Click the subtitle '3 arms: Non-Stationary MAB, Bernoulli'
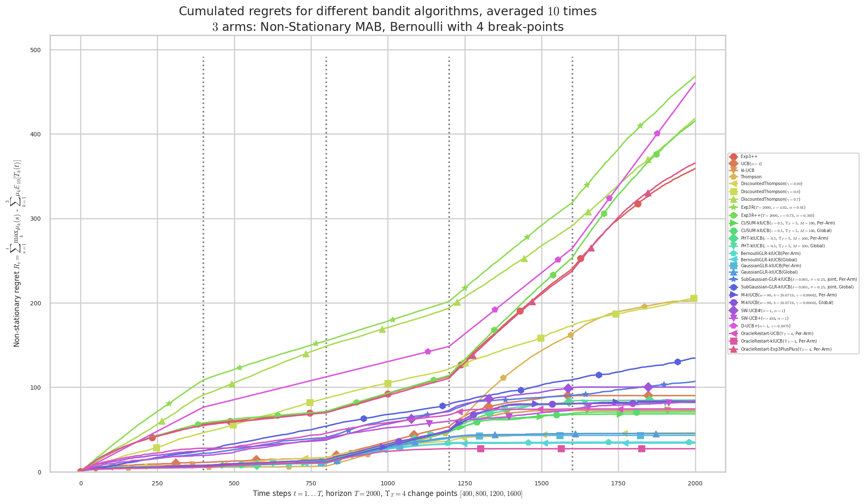Image resolution: width=864 pixels, height=504 pixels. (388, 27)
